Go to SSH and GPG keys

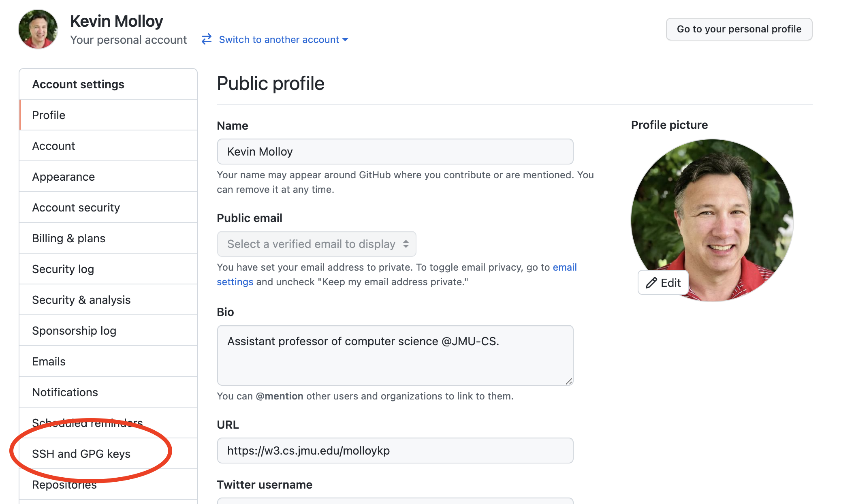(x=81, y=454)
